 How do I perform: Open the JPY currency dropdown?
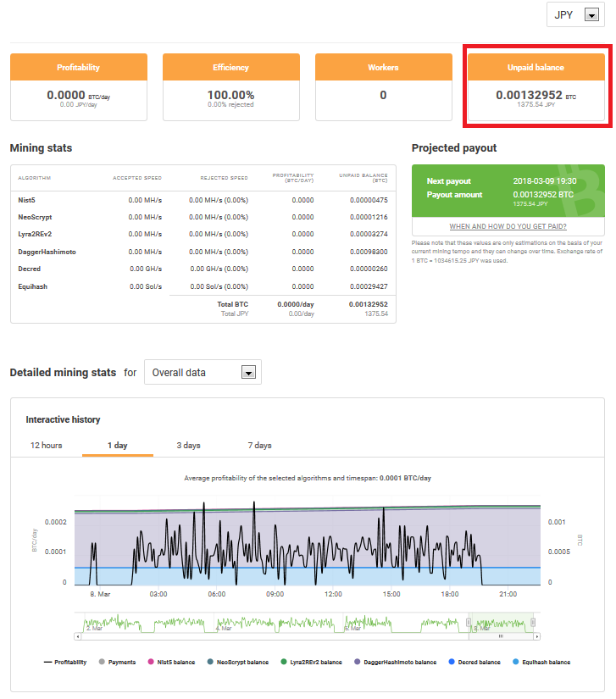575,15
